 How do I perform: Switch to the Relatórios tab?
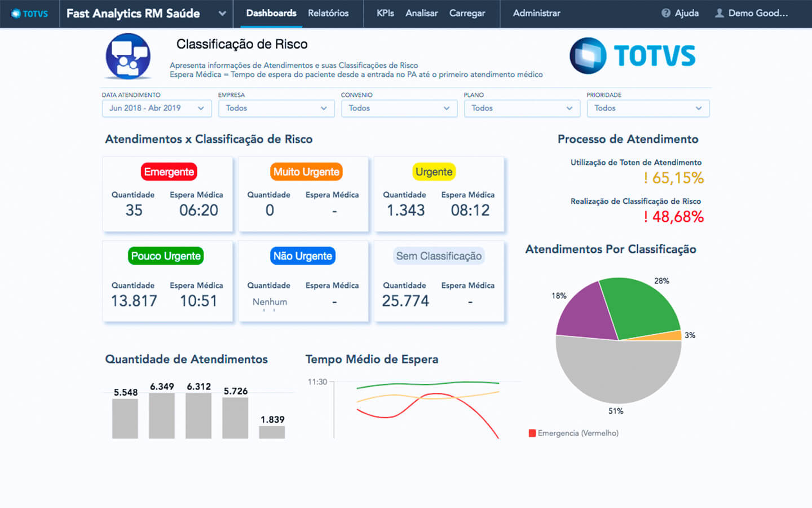tap(328, 13)
